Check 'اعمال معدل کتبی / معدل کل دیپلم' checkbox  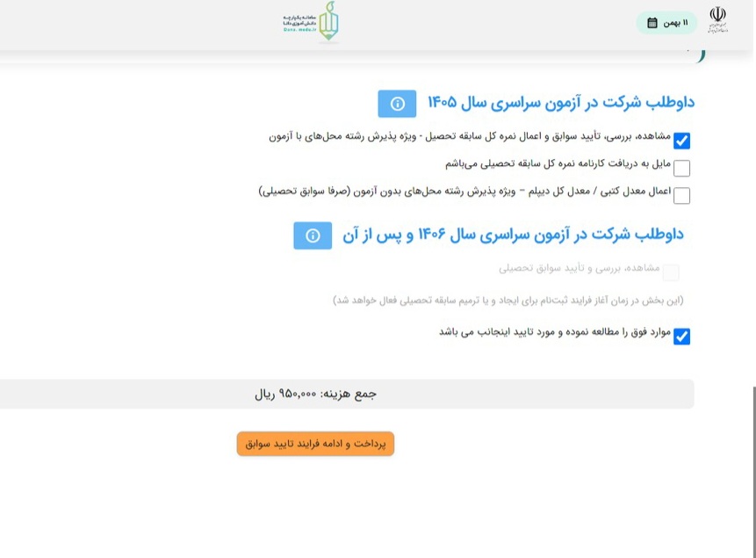681,196
